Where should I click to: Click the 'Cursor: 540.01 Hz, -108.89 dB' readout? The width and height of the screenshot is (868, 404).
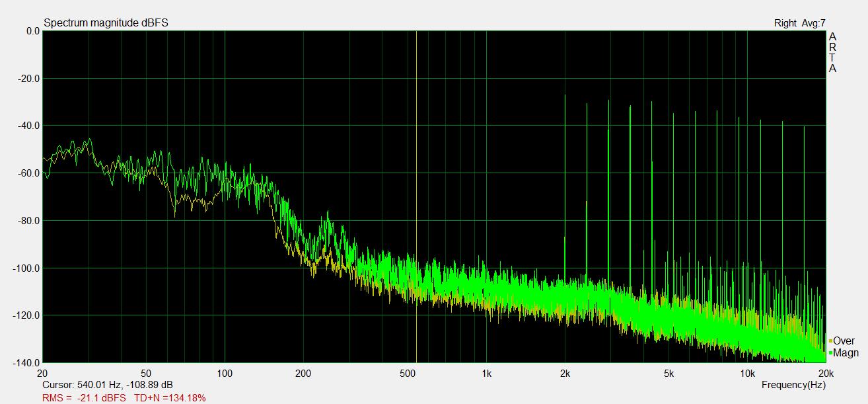pos(108,385)
